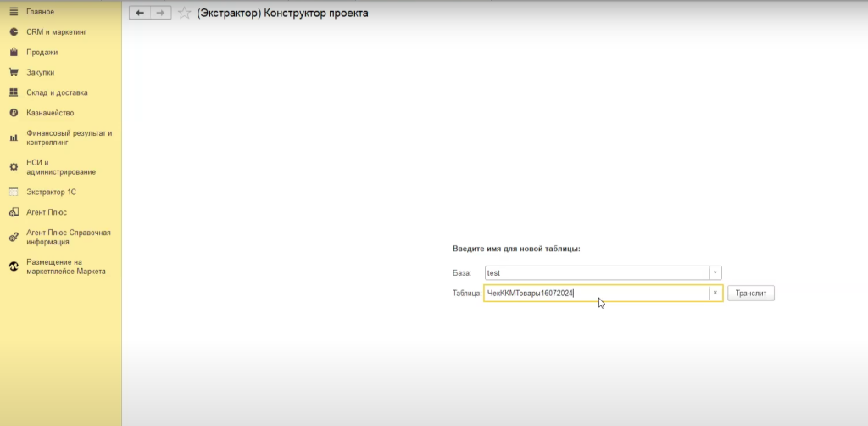Open Агент Плюс Справочная информация menu item

pyautogui.click(x=68, y=237)
